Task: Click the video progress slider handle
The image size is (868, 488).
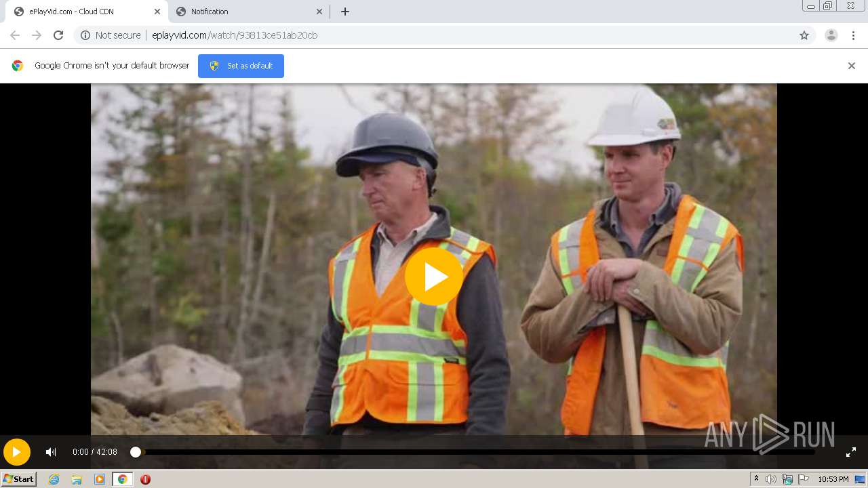Action: tap(136, 452)
